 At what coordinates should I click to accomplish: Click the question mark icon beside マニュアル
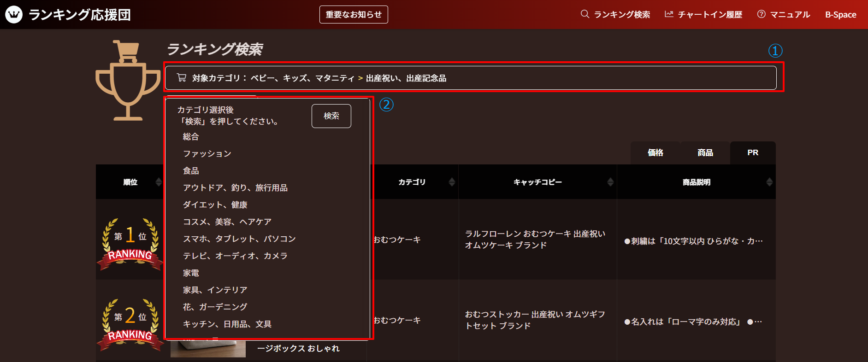(x=762, y=14)
